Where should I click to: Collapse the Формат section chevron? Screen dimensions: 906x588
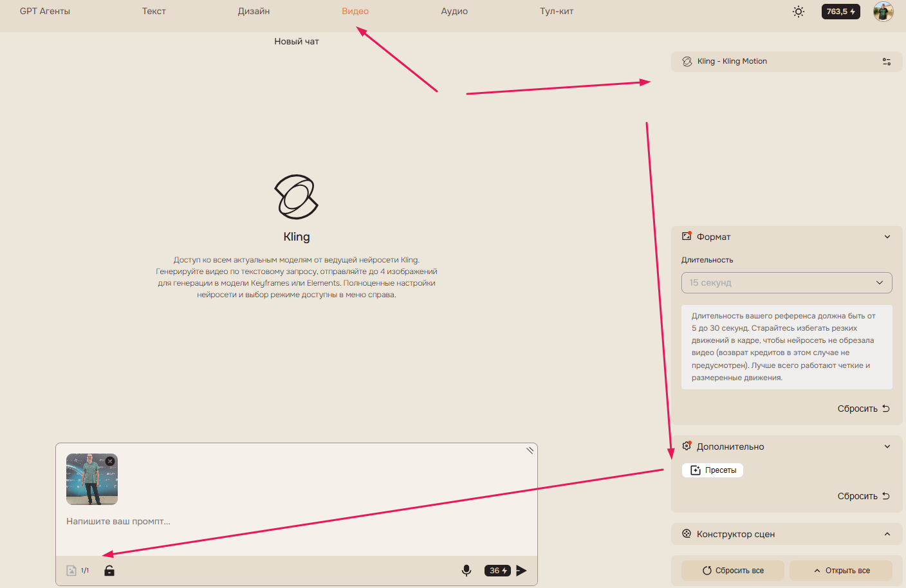click(x=887, y=237)
